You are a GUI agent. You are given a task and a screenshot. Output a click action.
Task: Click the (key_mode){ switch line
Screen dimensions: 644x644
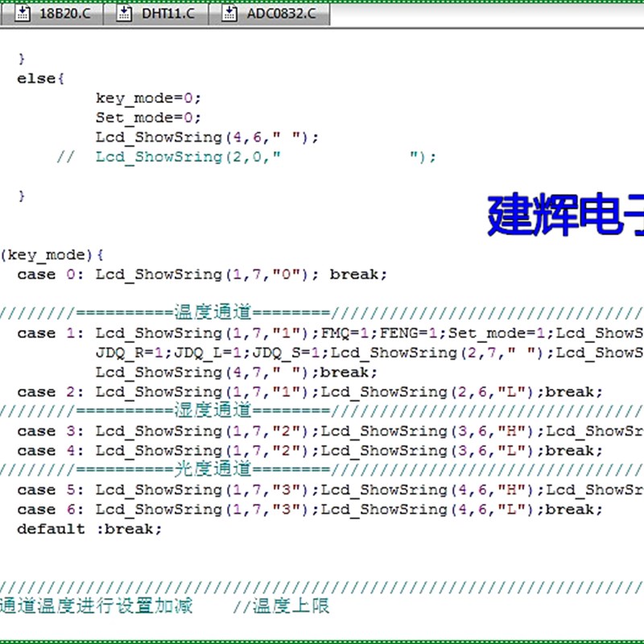click(52, 255)
